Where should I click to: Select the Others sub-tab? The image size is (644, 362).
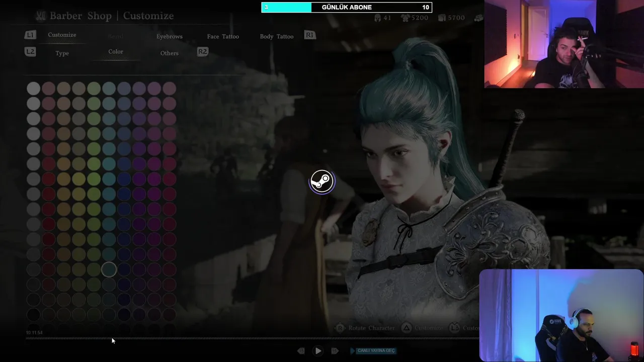[x=170, y=53]
